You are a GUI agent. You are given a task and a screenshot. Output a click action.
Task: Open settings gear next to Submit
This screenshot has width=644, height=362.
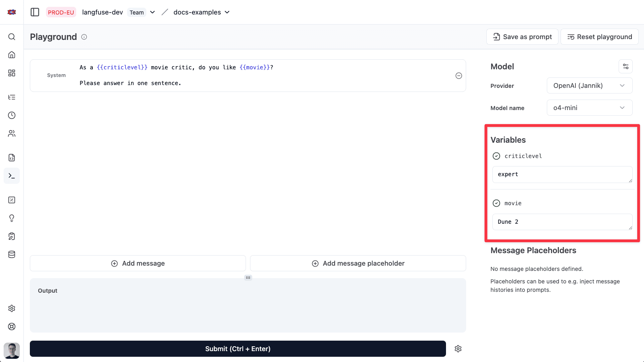458,349
